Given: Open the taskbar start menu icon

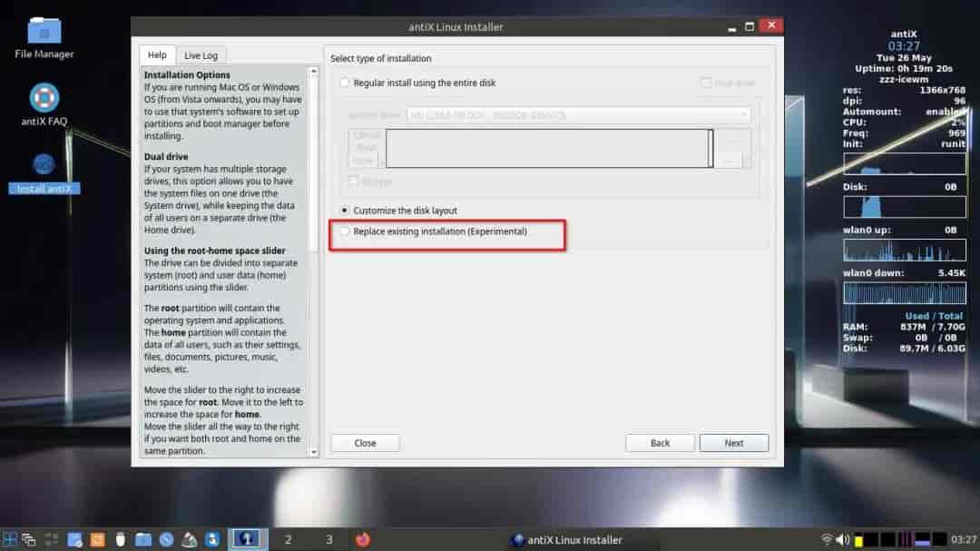Looking at the screenshot, I should coord(9,539).
